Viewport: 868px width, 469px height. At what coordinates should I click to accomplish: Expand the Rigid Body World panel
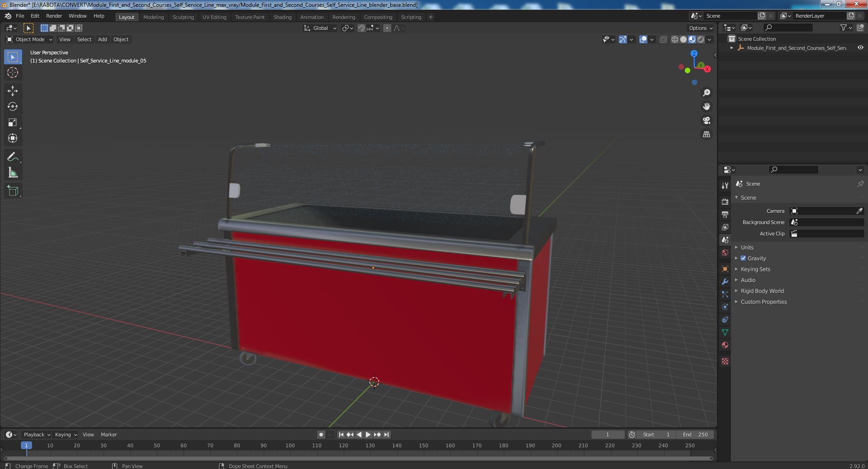[762, 291]
